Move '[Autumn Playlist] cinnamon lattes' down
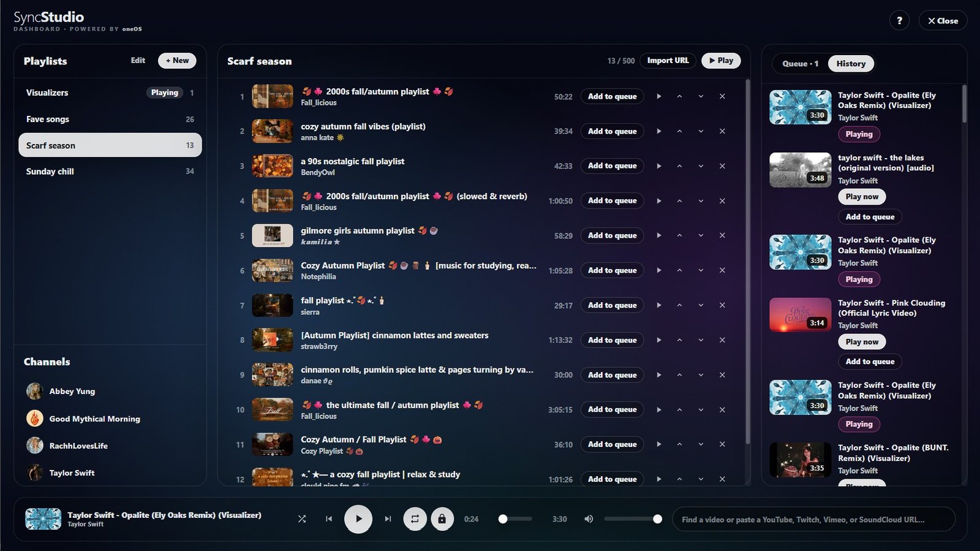The image size is (980, 551). click(701, 340)
